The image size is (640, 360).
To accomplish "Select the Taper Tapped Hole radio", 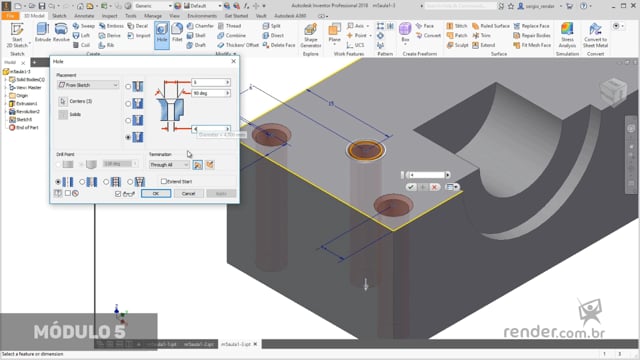I will click(x=130, y=182).
